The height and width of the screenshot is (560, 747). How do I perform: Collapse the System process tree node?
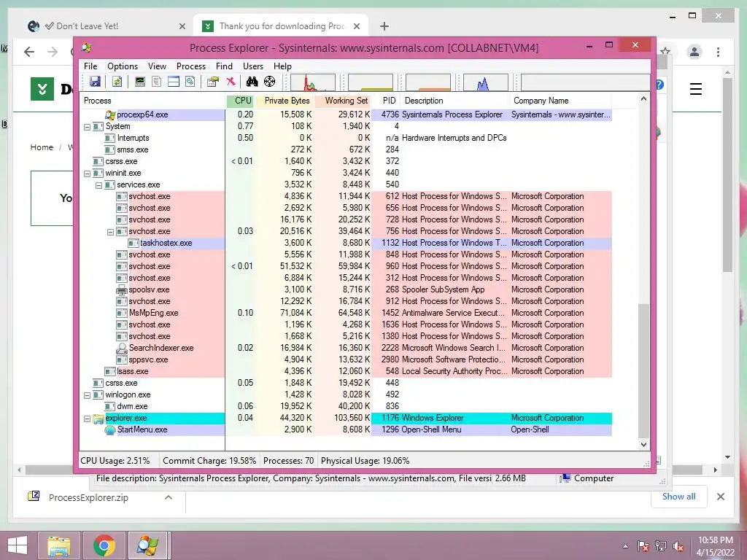(88, 127)
